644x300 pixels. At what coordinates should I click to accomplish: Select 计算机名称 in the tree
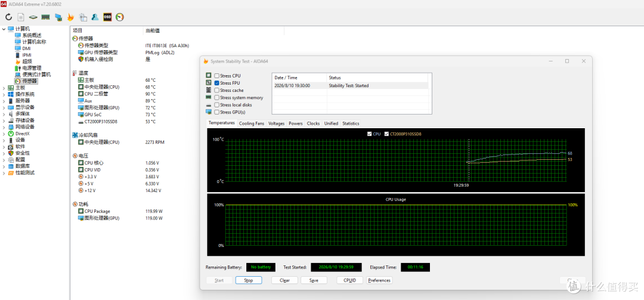[34, 42]
